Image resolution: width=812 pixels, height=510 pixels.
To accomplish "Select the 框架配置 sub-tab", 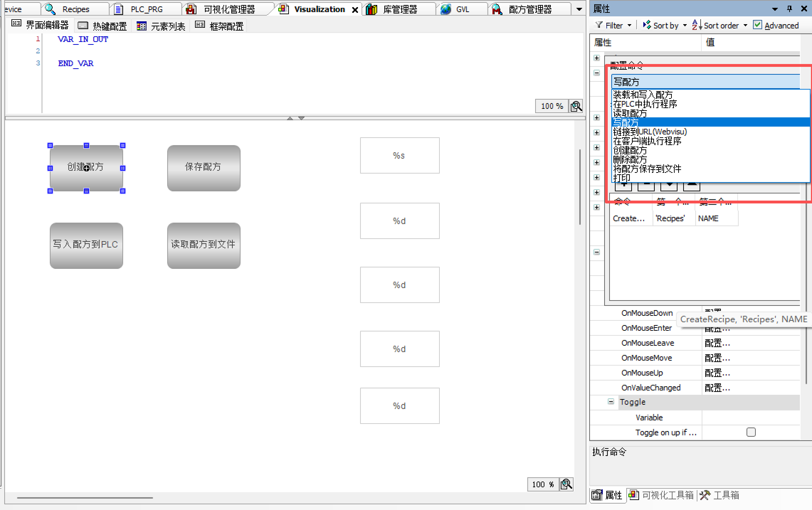I will click(220, 26).
